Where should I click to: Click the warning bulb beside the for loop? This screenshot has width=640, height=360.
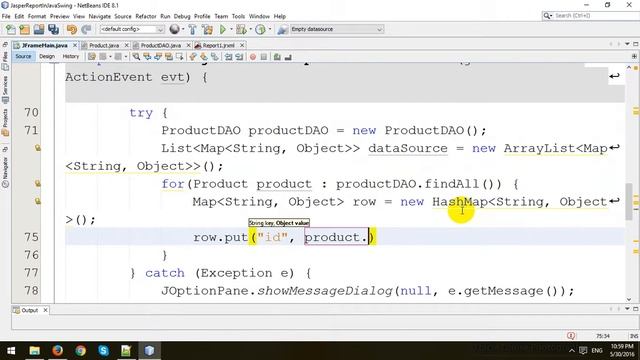click(38, 184)
